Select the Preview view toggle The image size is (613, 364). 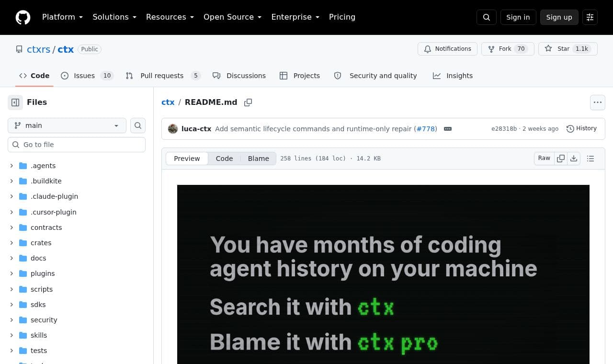[x=187, y=159]
